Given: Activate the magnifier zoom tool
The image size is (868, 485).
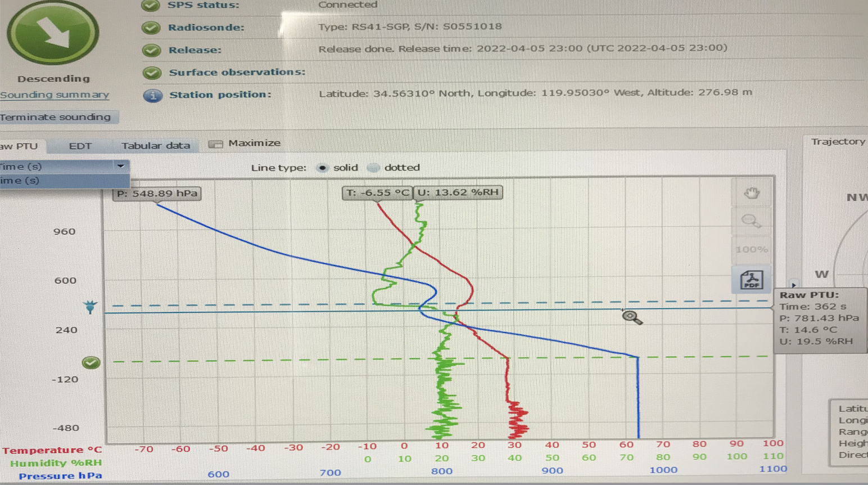Looking at the screenshot, I should (x=751, y=221).
